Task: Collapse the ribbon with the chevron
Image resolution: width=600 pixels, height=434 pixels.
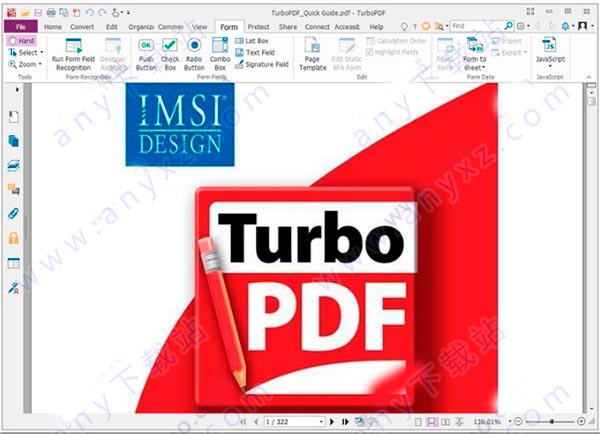Action: (x=589, y=77)
